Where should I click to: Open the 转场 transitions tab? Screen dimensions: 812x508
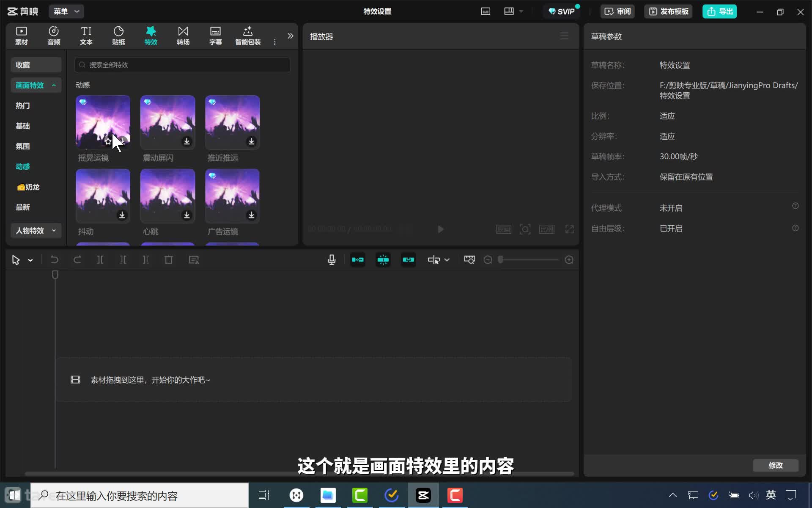pyautogui.click(x=183, y=36)
